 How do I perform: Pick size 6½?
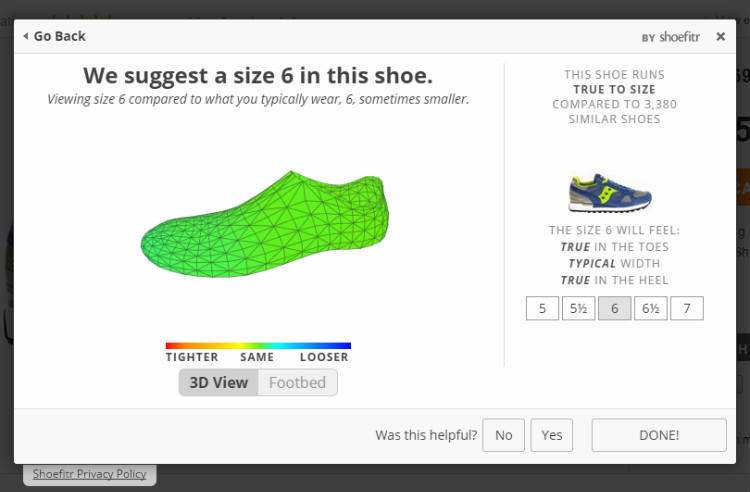[x=650, y=309]
